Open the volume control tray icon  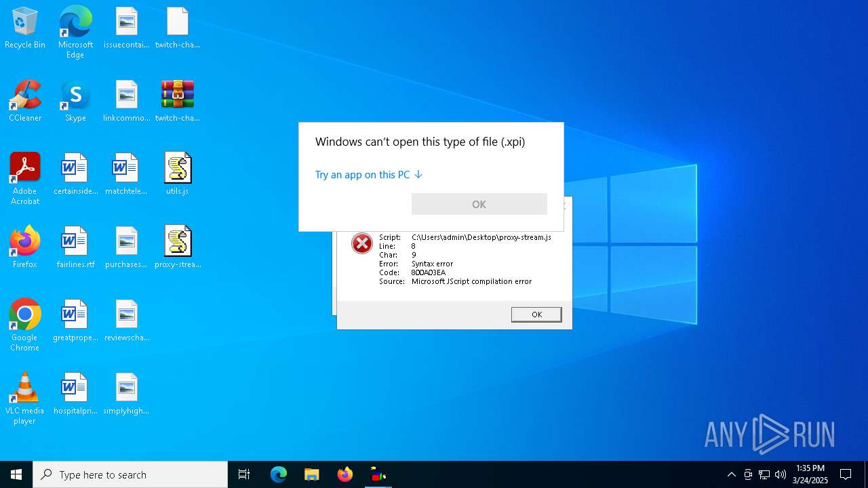(x=781, y=474)
